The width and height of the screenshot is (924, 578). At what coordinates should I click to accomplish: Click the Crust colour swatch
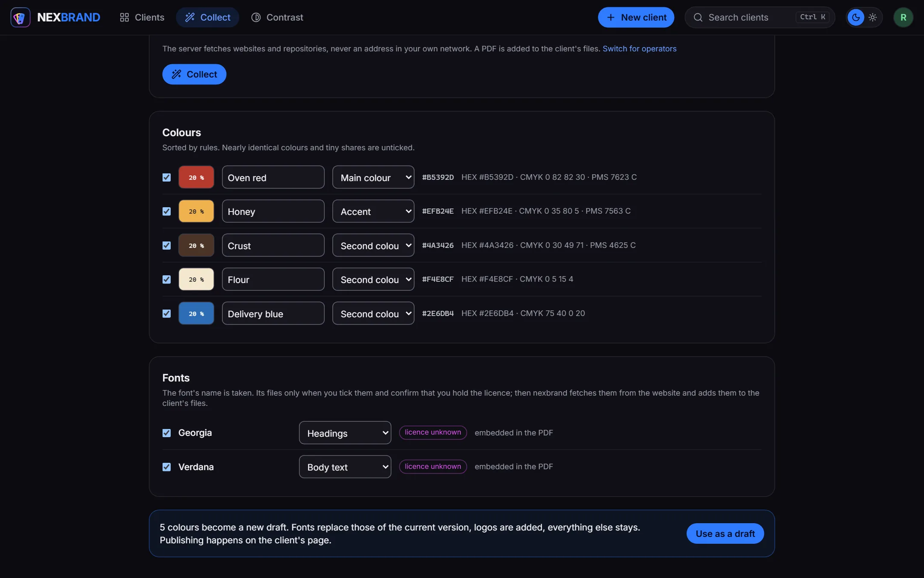[x=196, y=245]
